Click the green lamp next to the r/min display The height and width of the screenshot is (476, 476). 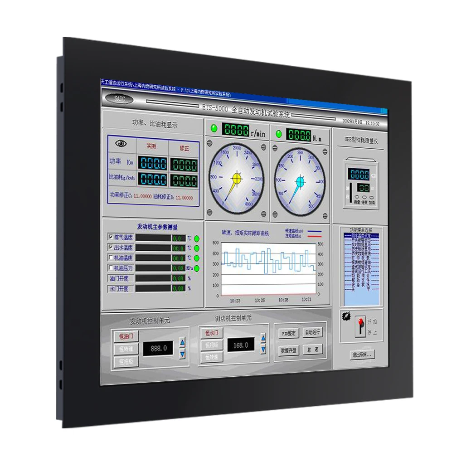(214, 128)
